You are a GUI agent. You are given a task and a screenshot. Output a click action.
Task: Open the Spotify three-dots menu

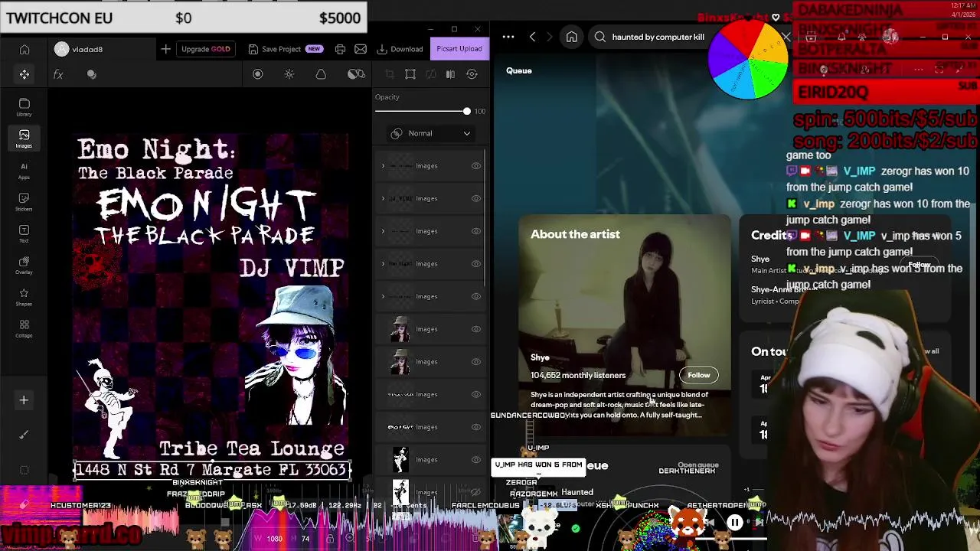[508, 37]
